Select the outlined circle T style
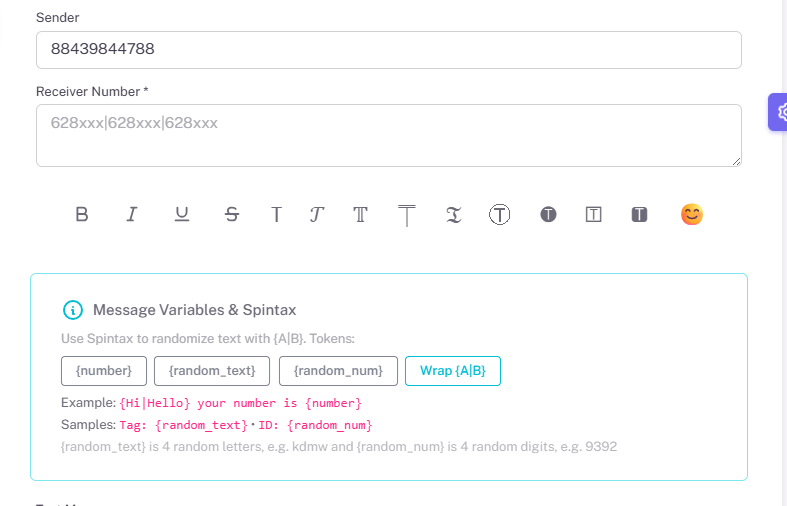787x506 pixels. pos(500,214)
